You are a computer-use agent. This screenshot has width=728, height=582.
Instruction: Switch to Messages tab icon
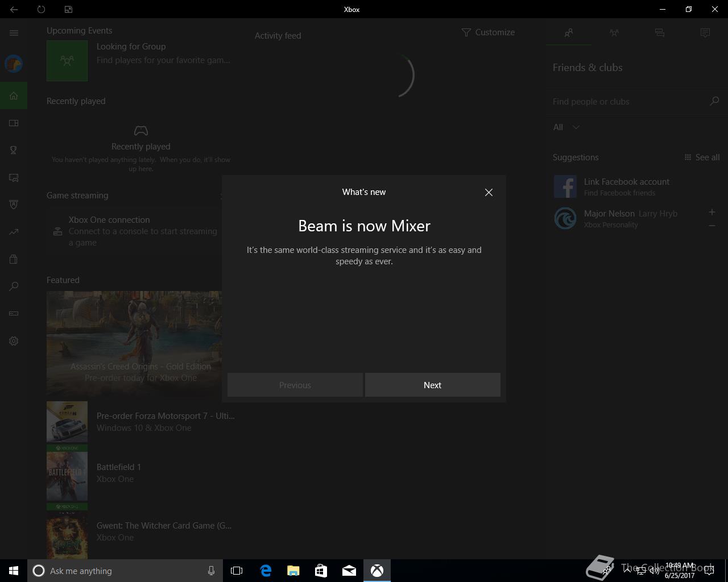coord(660,33)
